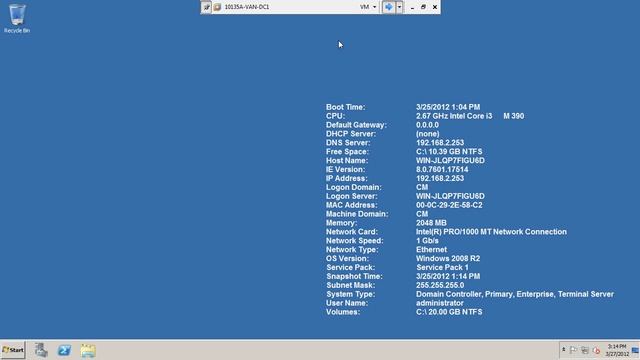Screen dimensions: 640x360
Task: Restore the VM toolbar window
Action: click(423, 7)
